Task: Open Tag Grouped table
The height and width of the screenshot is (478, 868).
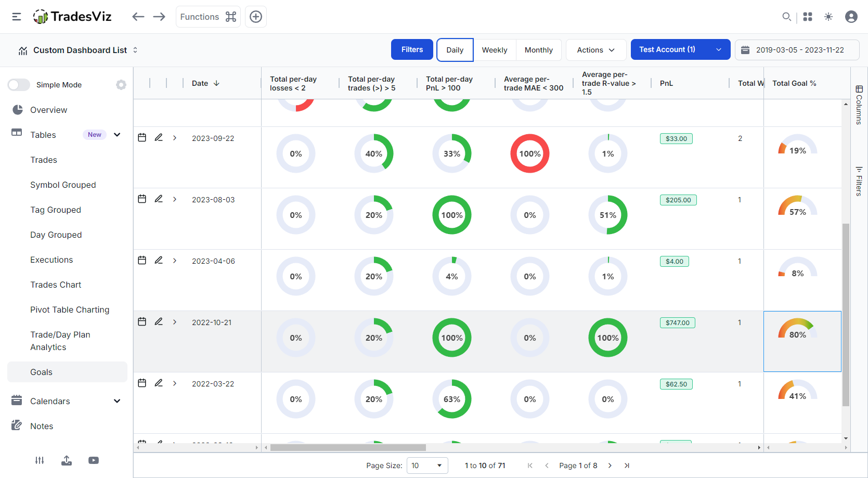Action: click(x=56, y=210)
